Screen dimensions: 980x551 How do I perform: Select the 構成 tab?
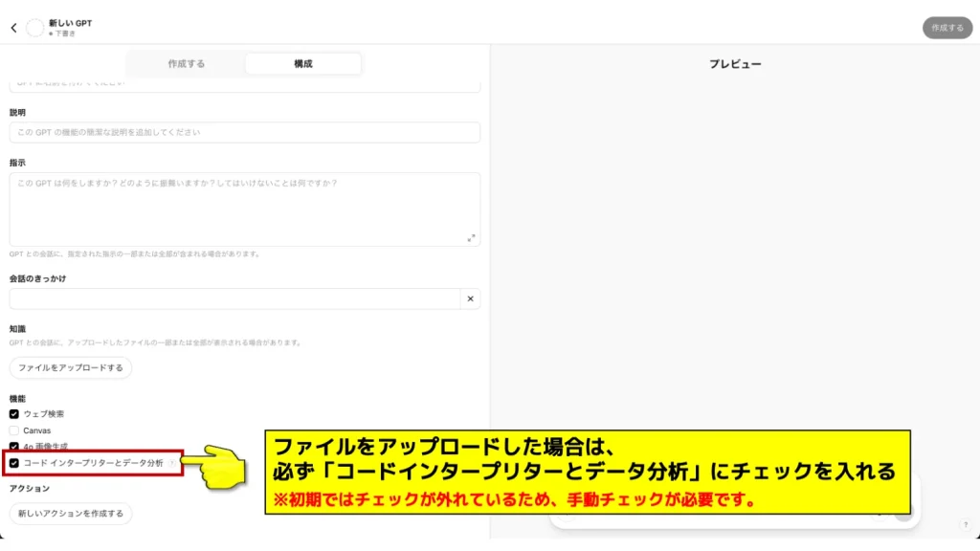303,64
